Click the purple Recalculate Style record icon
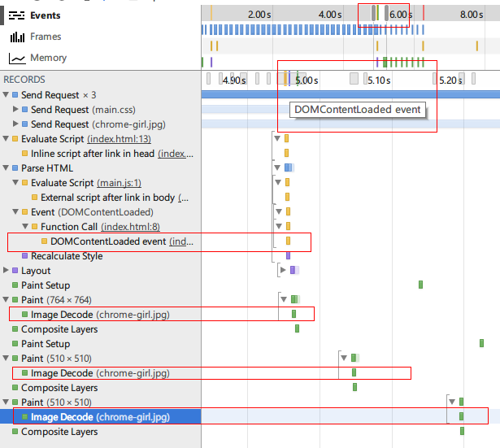The image size is (500, 448). coord(24,256)
